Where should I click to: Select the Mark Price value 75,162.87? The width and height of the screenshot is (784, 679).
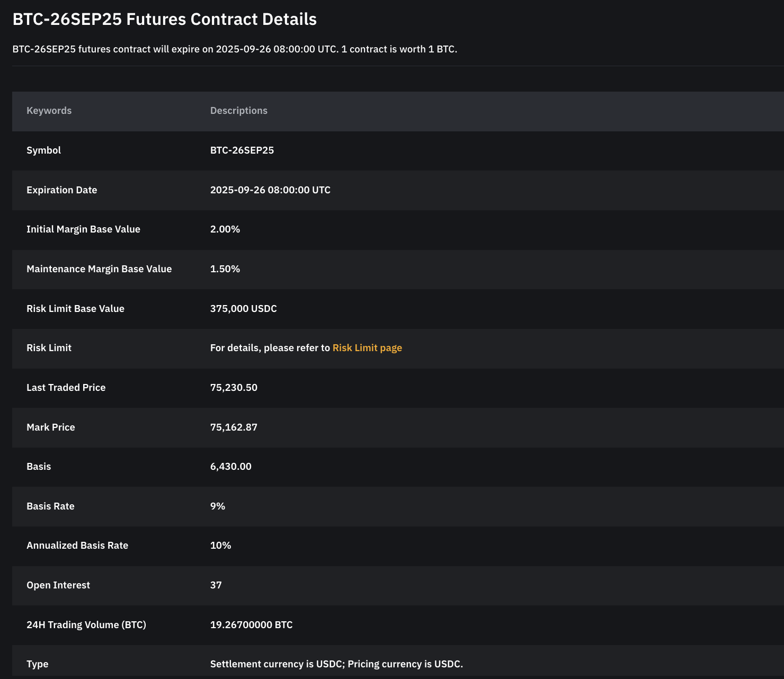pyautogui.click(x=234, y=427)
